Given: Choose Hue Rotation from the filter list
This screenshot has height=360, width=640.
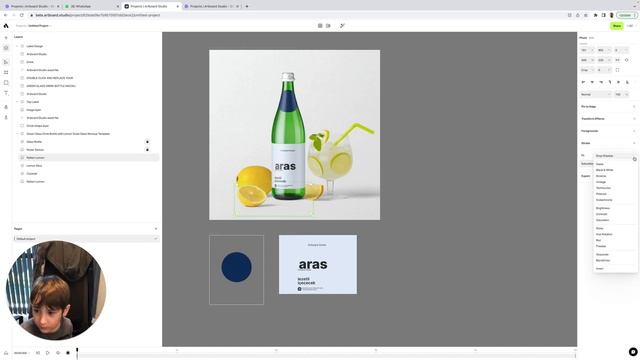Looking at the screenshot, I should pos(604,234).
